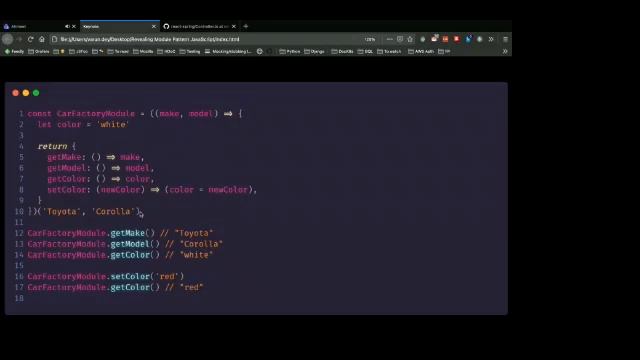Go to the browser home page
Screen dimensions: 640x360
(42, 39)
